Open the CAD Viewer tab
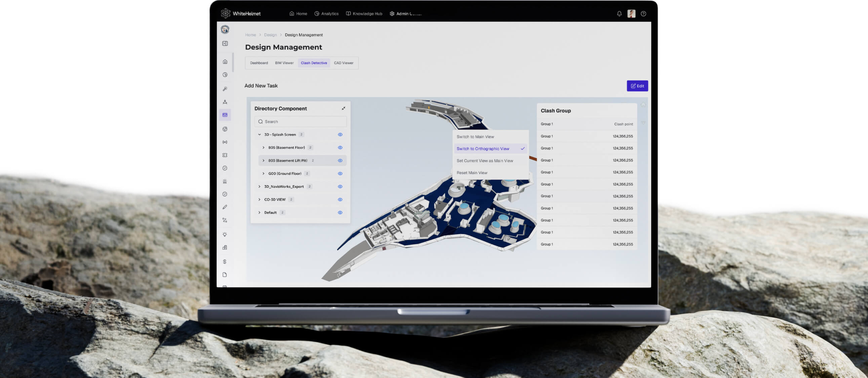 pyautogui.click(x=343, y=63)
